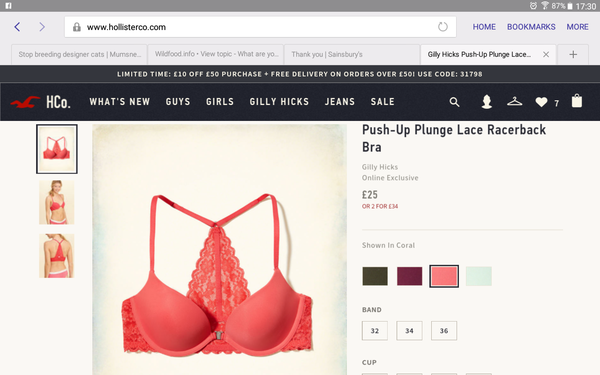The height and width of the screenshot is (375, 600).
Task: Click the Hollister seagull logo
Action: [x=25, y=102]
